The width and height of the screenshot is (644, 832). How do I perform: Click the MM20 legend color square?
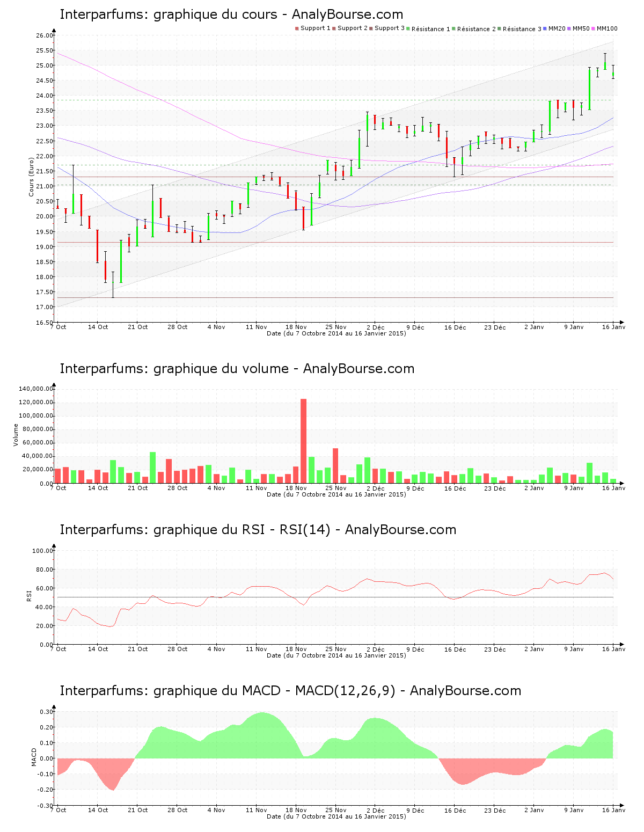[x=545, y=28]
